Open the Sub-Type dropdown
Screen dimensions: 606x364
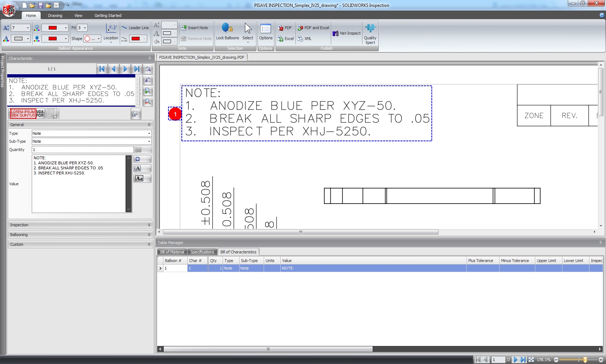(x=149, y=142)
